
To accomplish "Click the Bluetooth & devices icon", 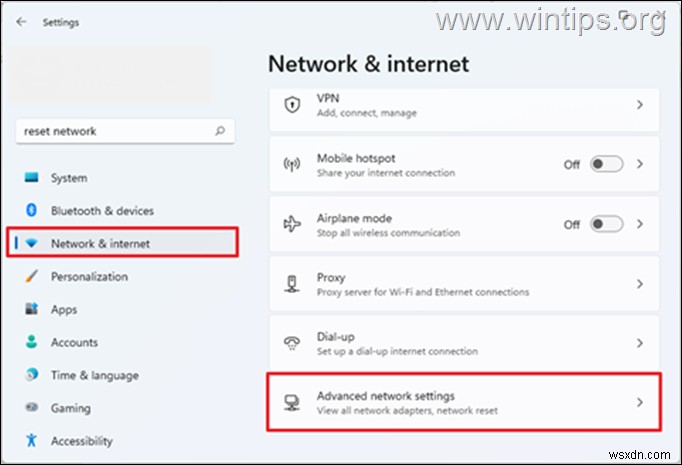I will pyautogui.click(x=31, y=211).
